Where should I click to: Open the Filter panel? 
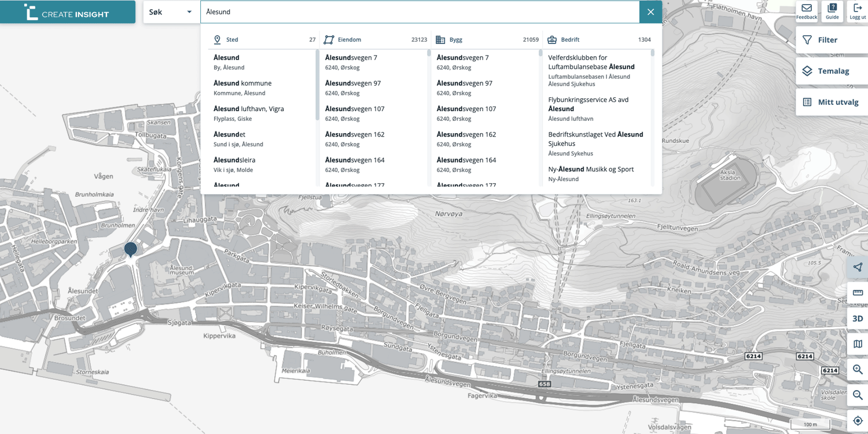832,40
